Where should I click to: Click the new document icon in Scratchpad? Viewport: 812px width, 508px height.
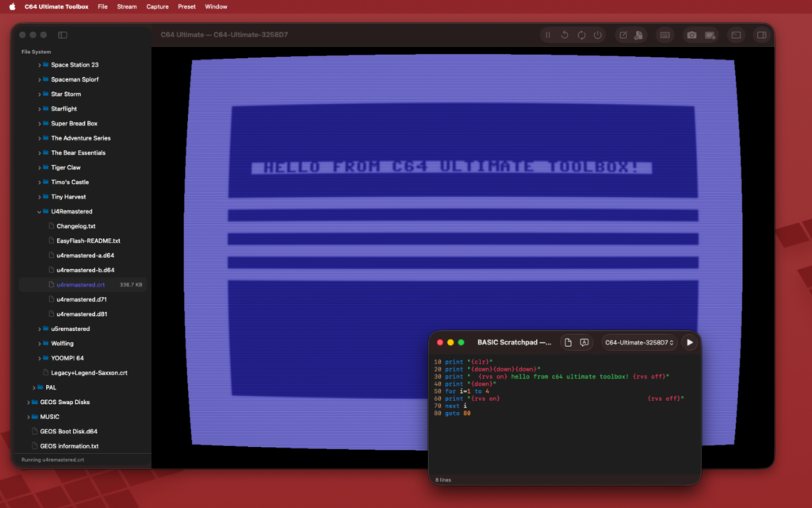[568, 342]
